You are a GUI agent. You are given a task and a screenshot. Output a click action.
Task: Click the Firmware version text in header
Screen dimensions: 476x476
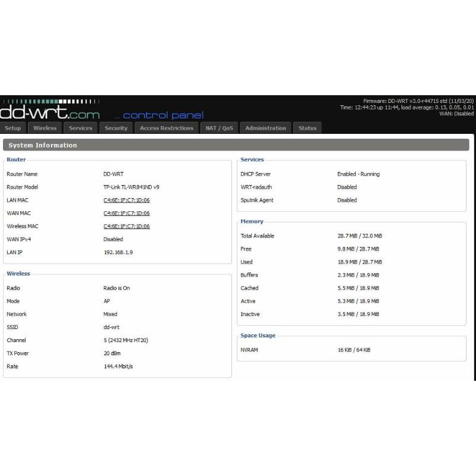[x=418, y=101]
